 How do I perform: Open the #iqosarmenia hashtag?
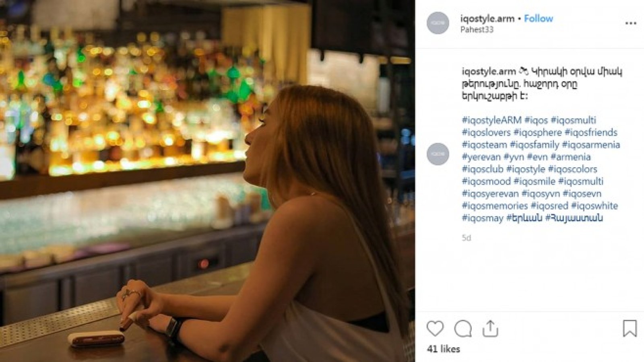[x=590, y=144]
